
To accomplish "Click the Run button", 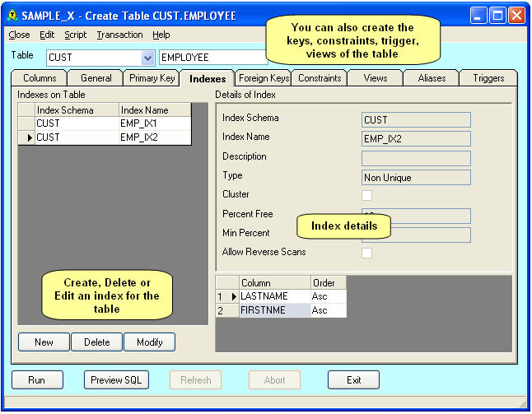I will (37, 380).
